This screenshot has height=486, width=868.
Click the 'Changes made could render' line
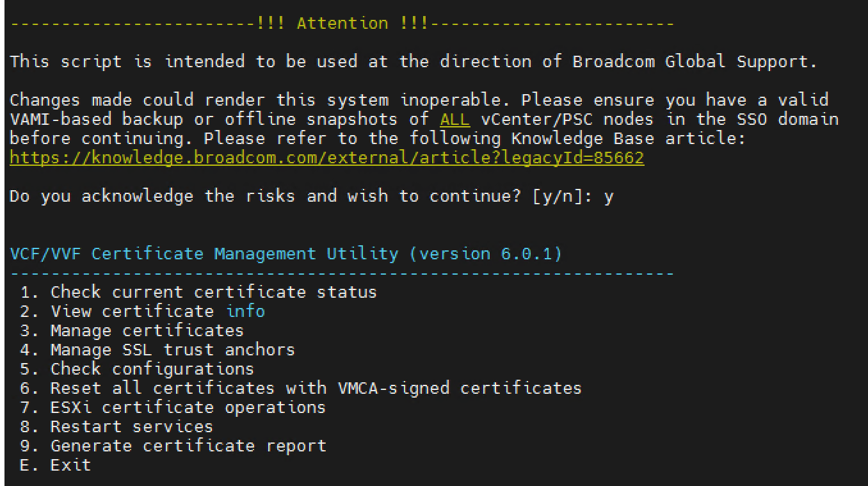pos(419,101)
